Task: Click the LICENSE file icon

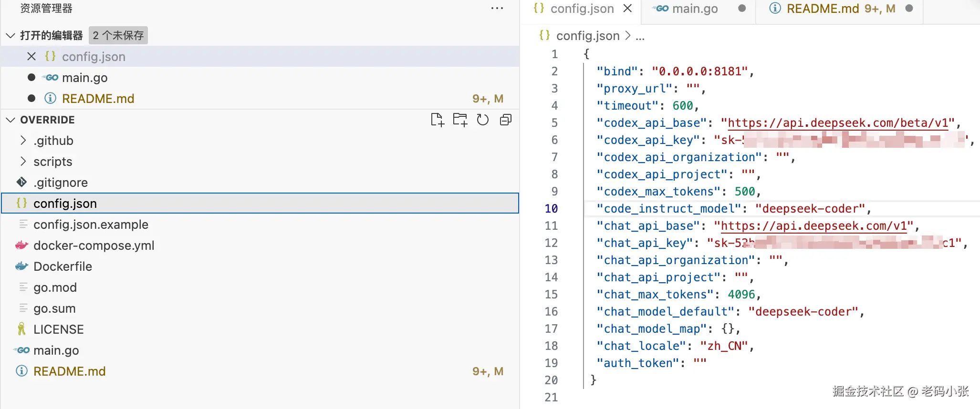Action: click(21, 329)
